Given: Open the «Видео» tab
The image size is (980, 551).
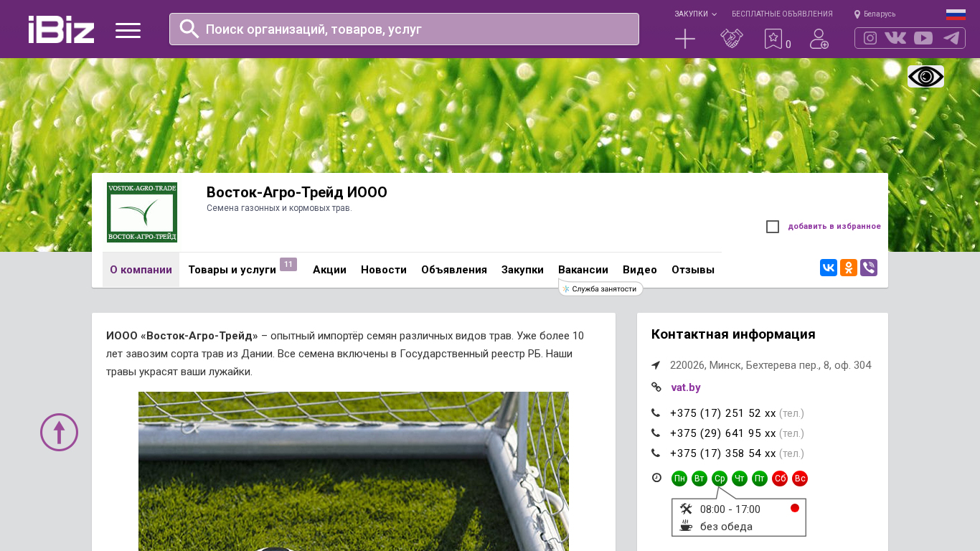Looking at the screenshot, I should click(640, 270).
